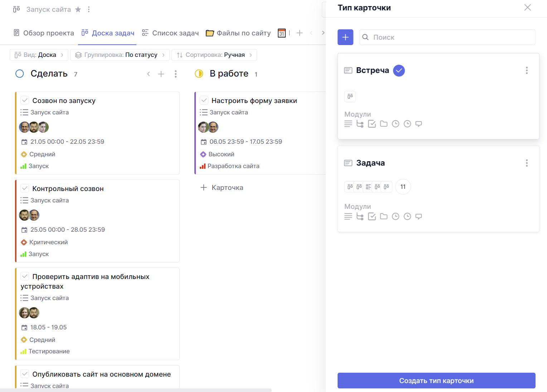This screenshot has height=392, width=547.
Task: Check off Опубликовать сайт на основном домене
Action: tap(25, 374)
